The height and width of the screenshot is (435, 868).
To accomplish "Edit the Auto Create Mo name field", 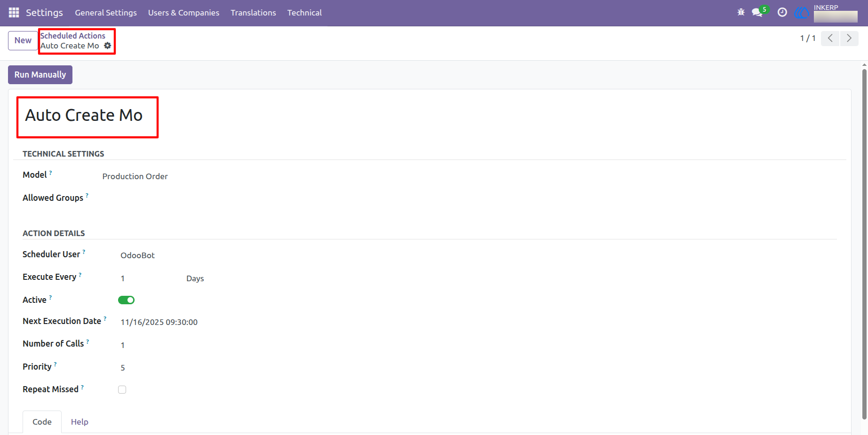I will click(x=84, y=115).
